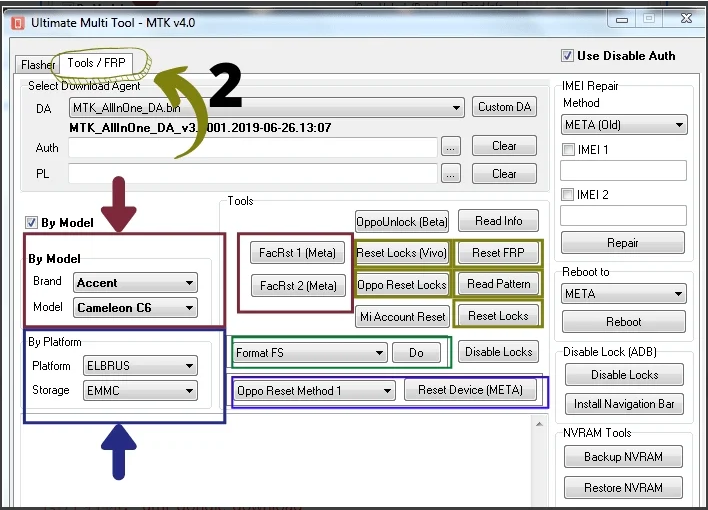The width and height of the screenshot is (708, 510).
Task: Expand the Format FS dropdown
Action: click(310, 352)
